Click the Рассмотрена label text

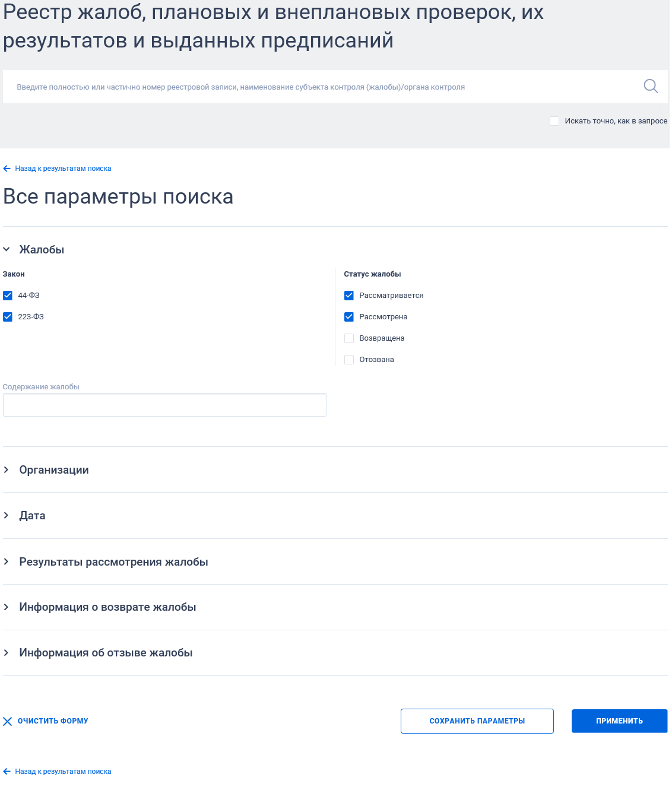[383, 317]
